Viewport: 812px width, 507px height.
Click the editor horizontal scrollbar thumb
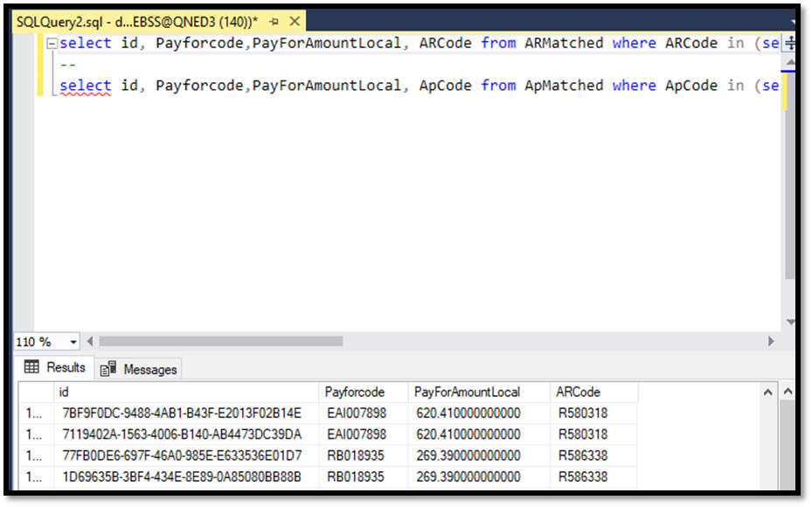(x=220, y=341)
